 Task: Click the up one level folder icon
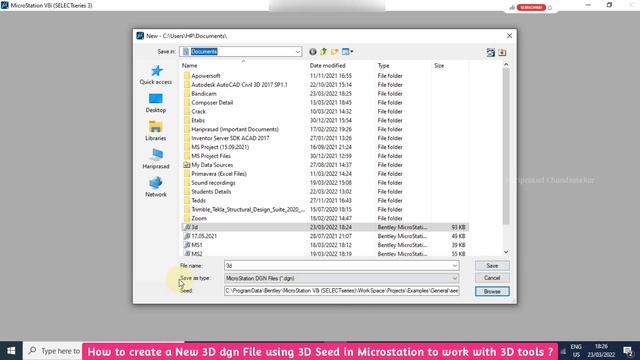(324, 52)
